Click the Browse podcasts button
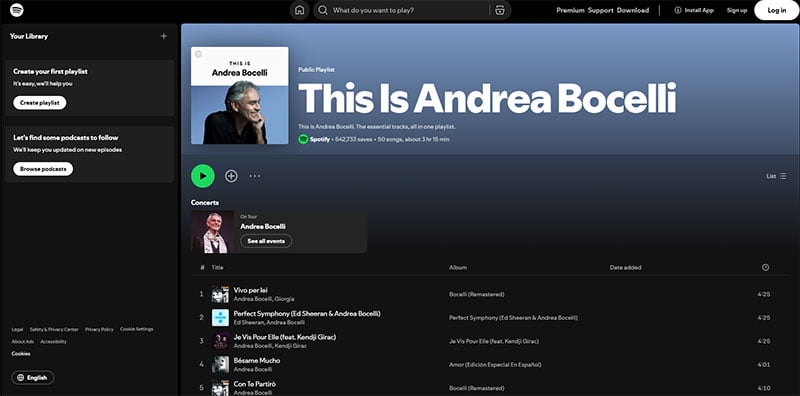Viewport: 800px width, 396px height. pyautogui.click(x=43, y=169)
